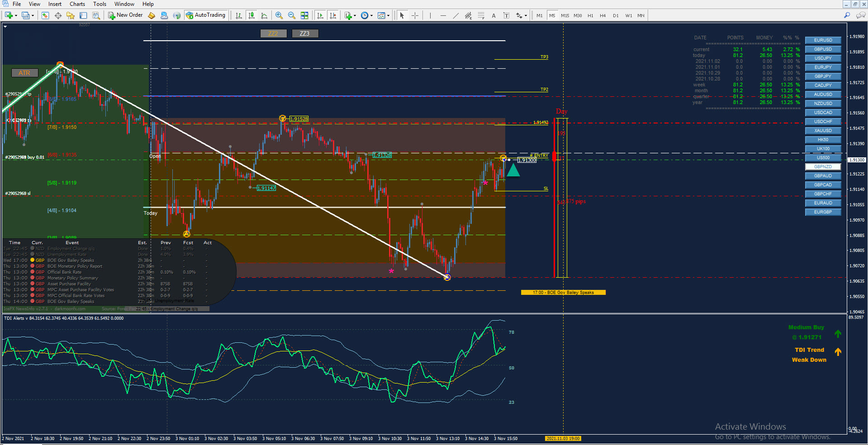Switch to M1 timeframe
The height and width of the screenshot is (445, 868).
pyautogui.click(x=540, y=15)
